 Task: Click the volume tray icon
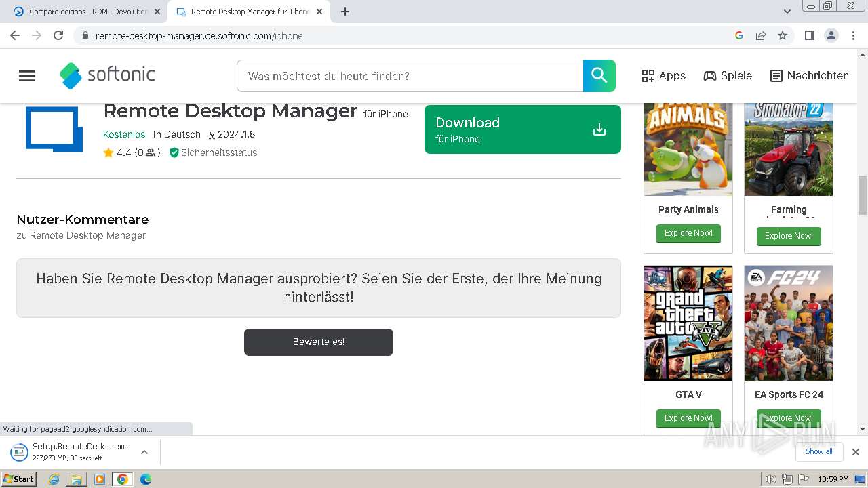tap(770, 479)
